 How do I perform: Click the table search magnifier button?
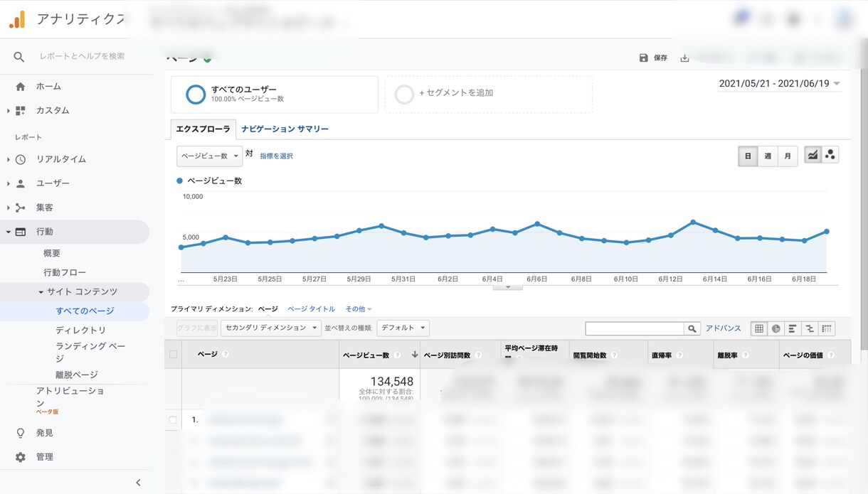[x=692, y=328]
